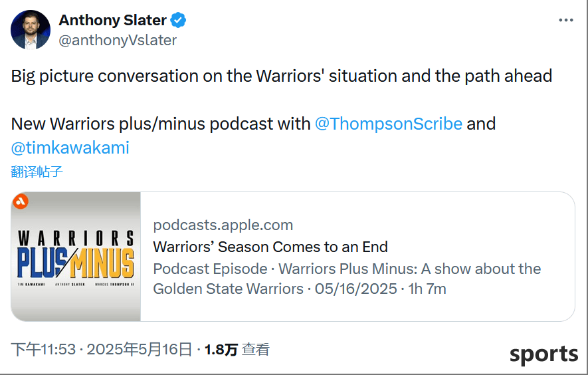588x375 pixels.
Task: Open the @anthonyVslater handle
Action: coord(118,40)
